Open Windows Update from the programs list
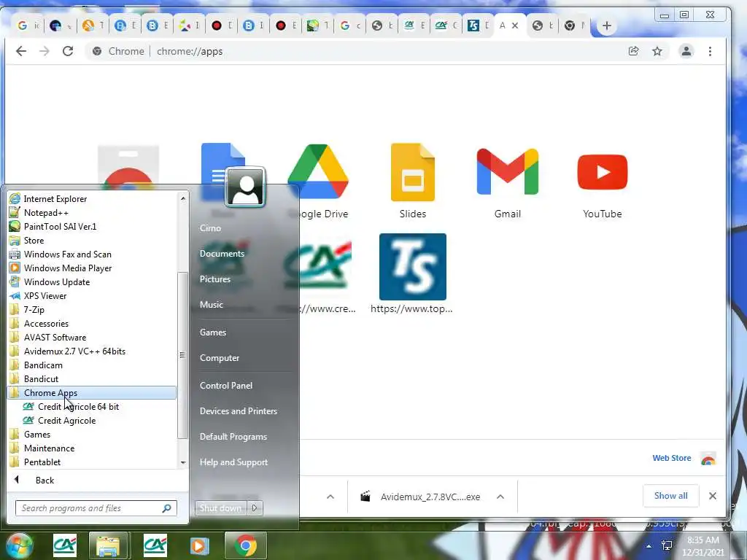This screenshot has width=747, height=560. 57,282
